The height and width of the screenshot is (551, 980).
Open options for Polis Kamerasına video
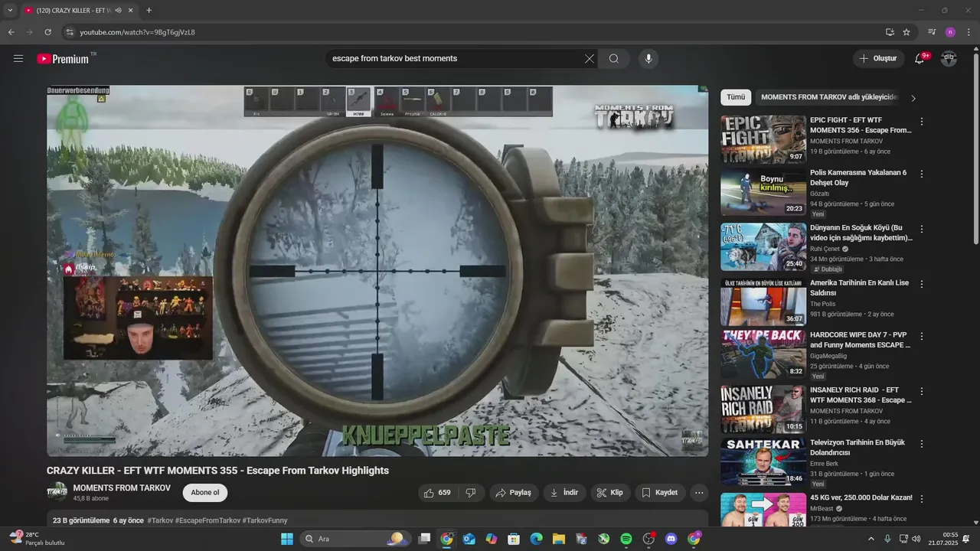(x=922, y=174)
